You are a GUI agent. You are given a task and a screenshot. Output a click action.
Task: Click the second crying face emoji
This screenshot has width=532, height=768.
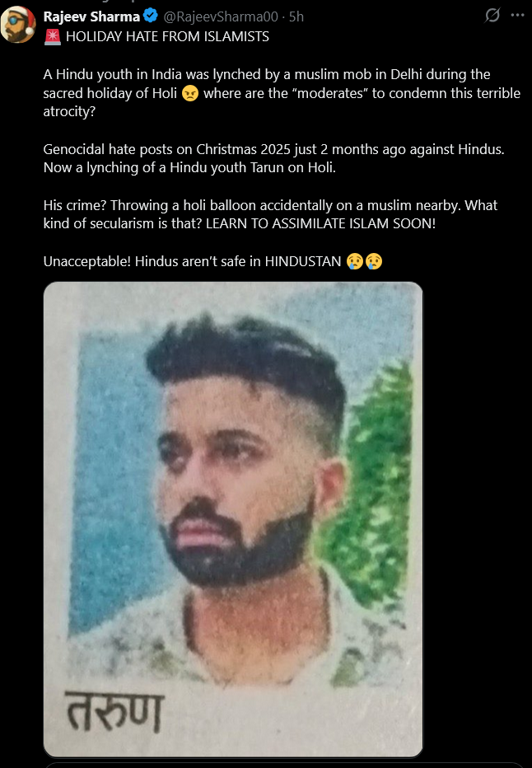[x=373, y=261]
